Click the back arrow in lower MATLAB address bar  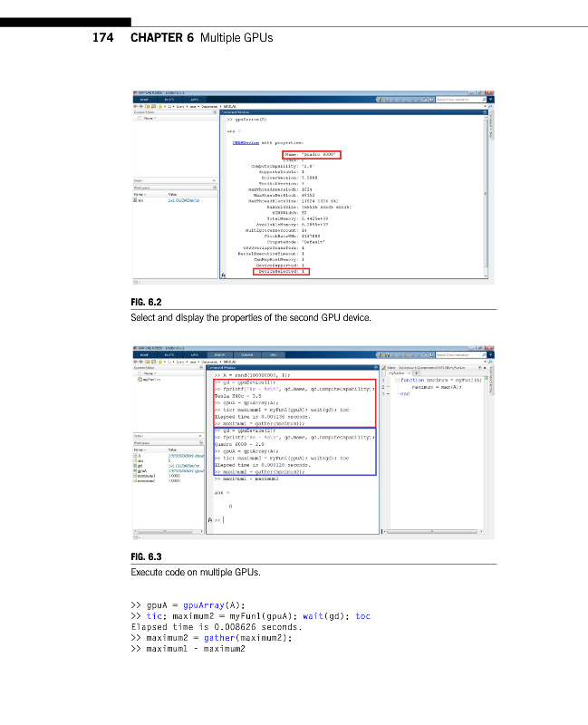point(136,362)
